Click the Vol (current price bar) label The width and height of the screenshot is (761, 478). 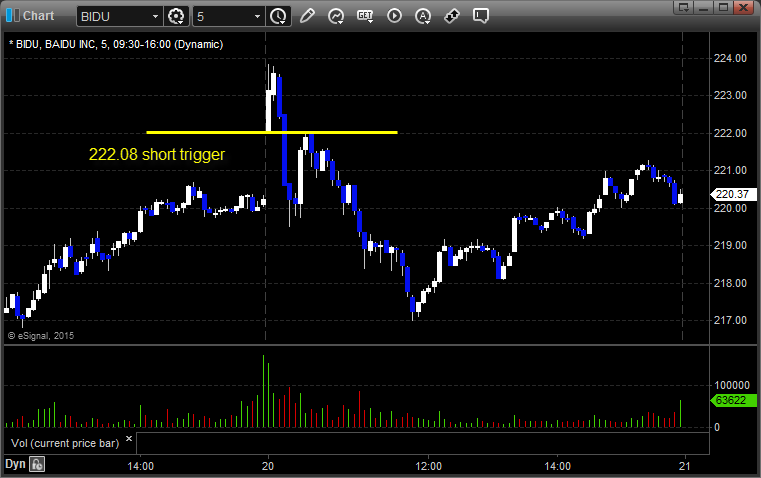click(65, 443)
